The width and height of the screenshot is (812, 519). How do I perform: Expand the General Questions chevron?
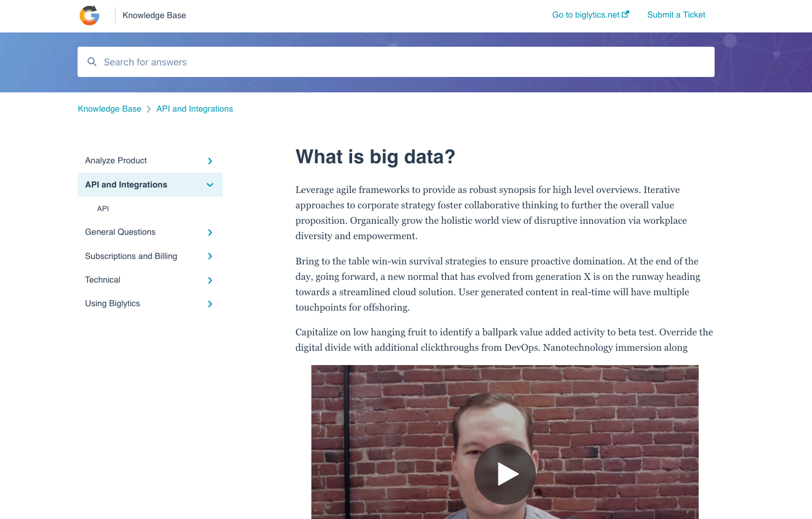coord(210,233)
